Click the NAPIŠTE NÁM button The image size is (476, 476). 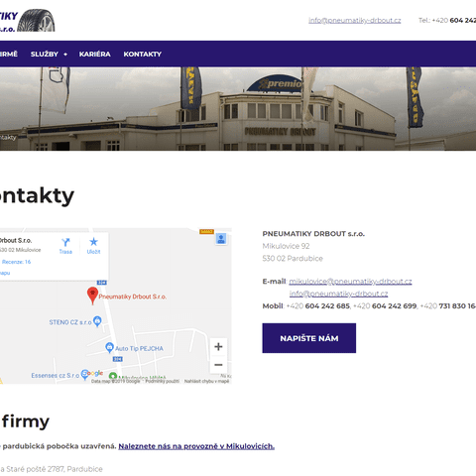309,338
